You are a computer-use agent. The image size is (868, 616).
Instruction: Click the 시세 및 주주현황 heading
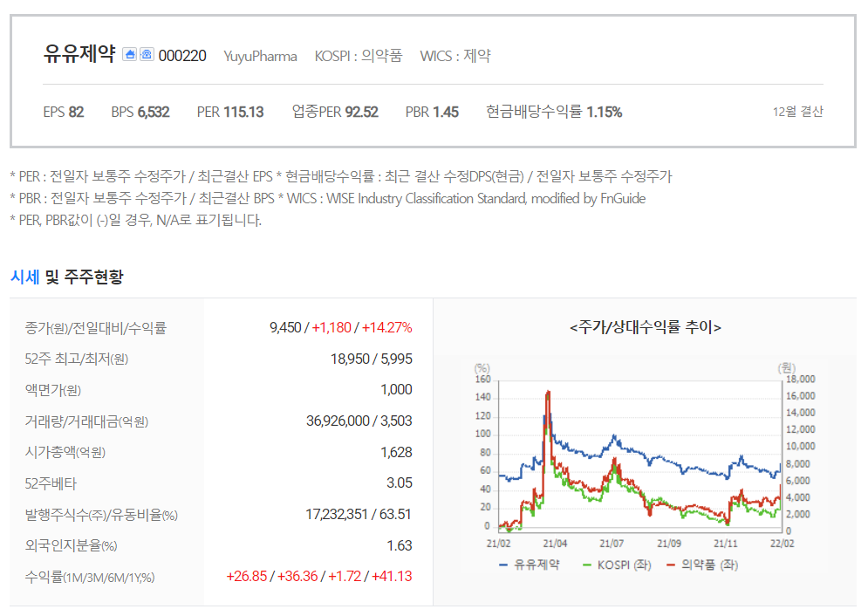point(67,277)
